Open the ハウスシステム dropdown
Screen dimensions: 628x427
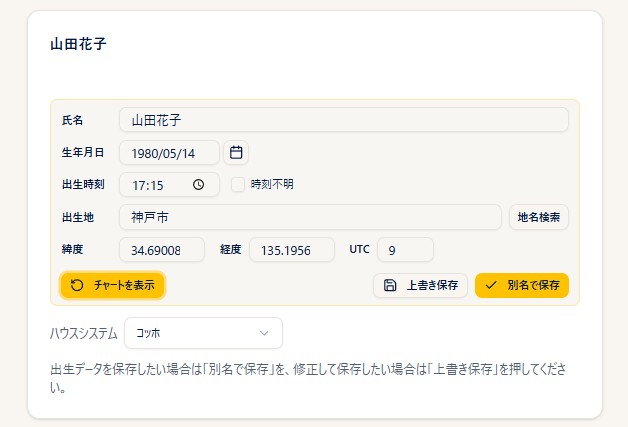(203, 333)
